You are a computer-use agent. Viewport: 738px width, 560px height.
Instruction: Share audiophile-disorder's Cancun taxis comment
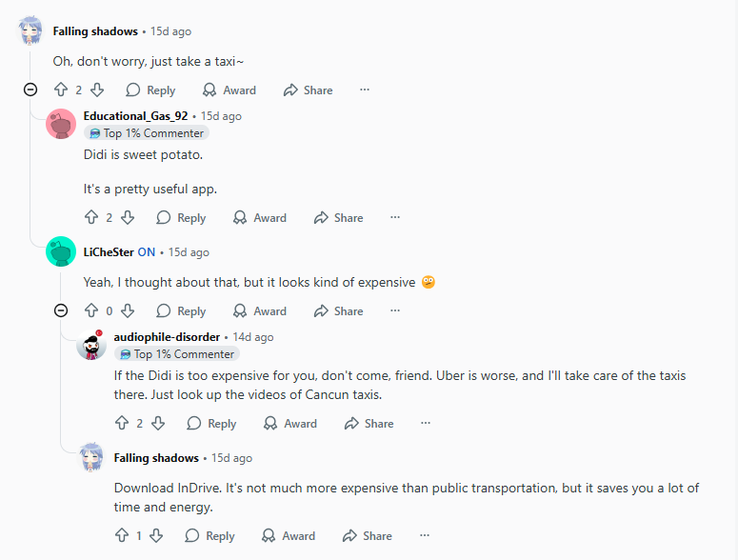pos(369,424)
